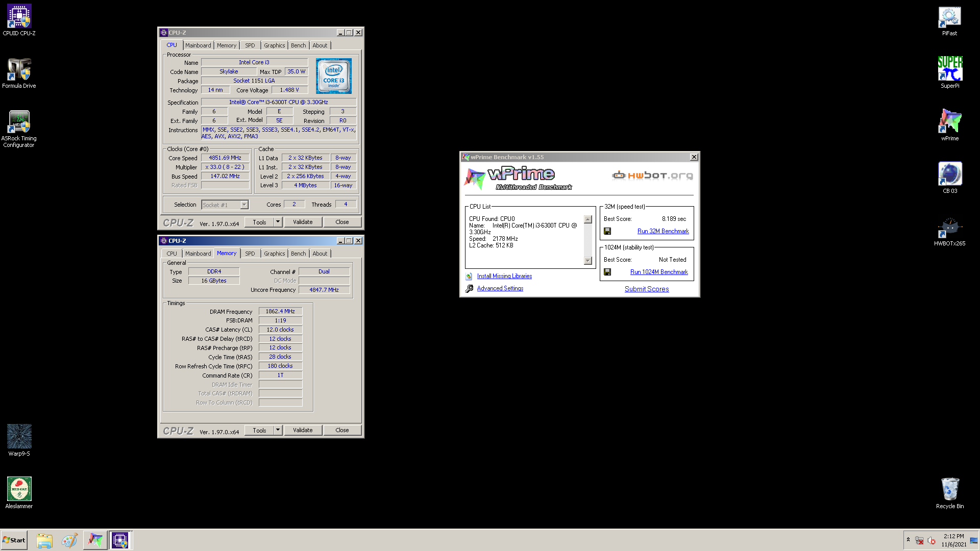
Task: Click the muted volume tray icon
Action: click(931, 541)
